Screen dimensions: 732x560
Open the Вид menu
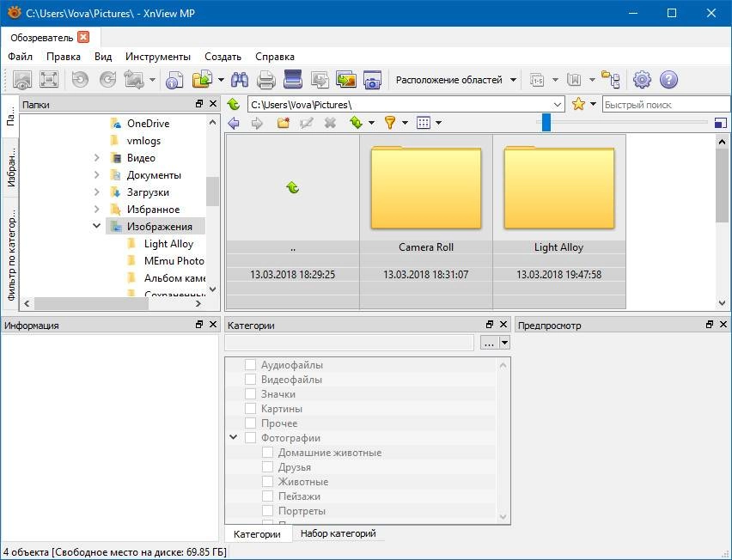tap(103, 57)
